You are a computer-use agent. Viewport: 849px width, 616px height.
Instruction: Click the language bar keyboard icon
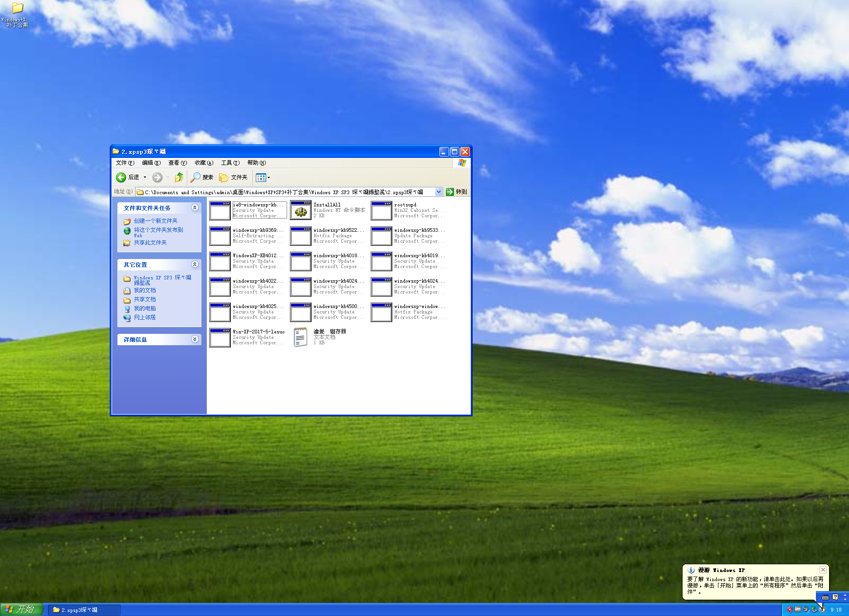point(825,597)
